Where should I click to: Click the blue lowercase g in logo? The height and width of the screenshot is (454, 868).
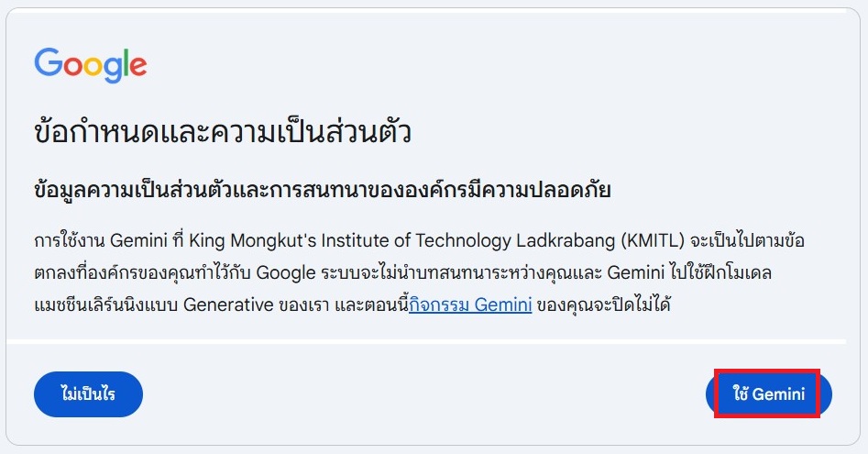[x=113, y=69]
